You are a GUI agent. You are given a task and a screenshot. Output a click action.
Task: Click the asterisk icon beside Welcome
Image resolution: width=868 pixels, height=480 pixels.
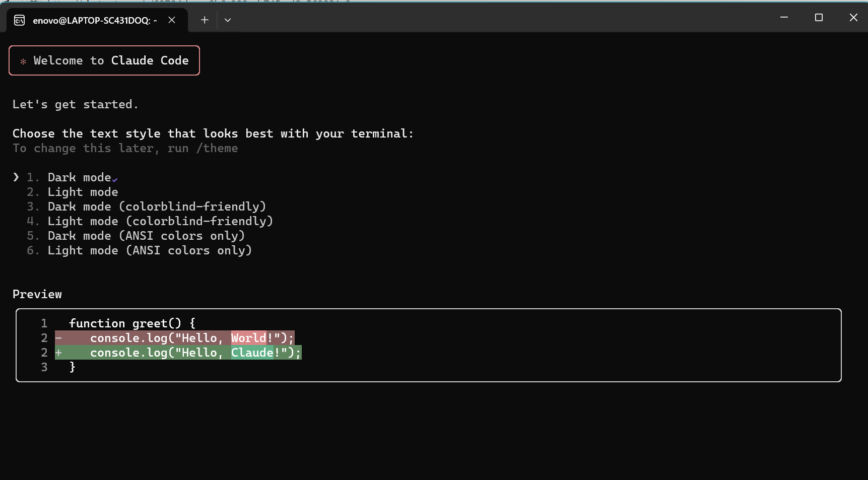23,61
